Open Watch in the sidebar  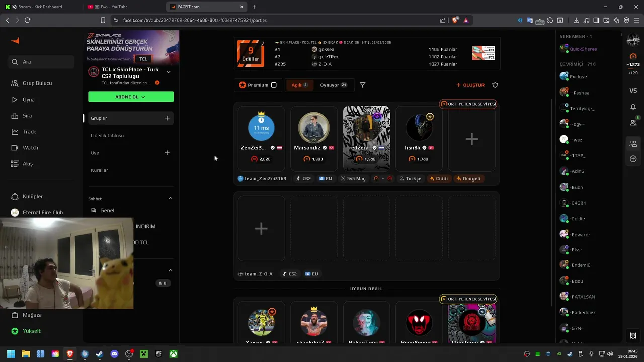coord(25,148)
